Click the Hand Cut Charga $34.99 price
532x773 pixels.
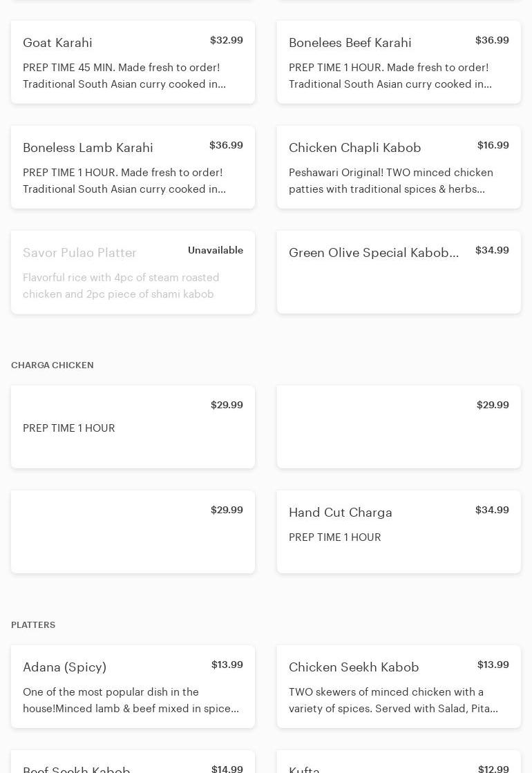(492, 510)
